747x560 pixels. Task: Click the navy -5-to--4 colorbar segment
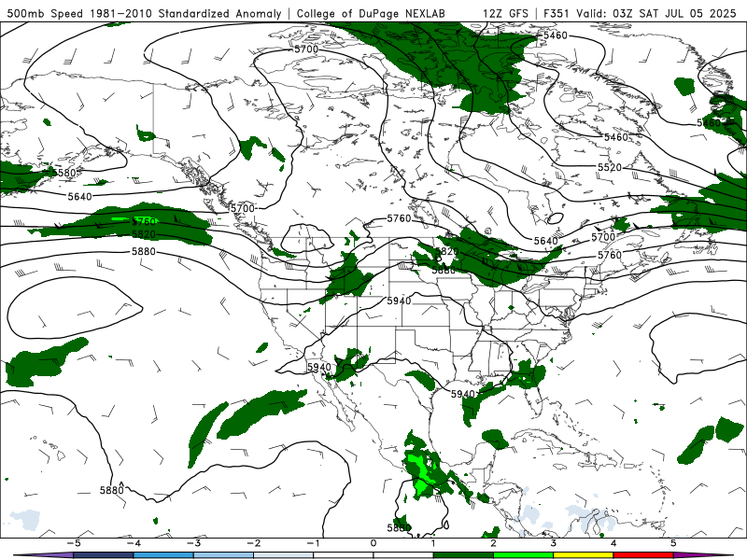[x=104, y=555]
